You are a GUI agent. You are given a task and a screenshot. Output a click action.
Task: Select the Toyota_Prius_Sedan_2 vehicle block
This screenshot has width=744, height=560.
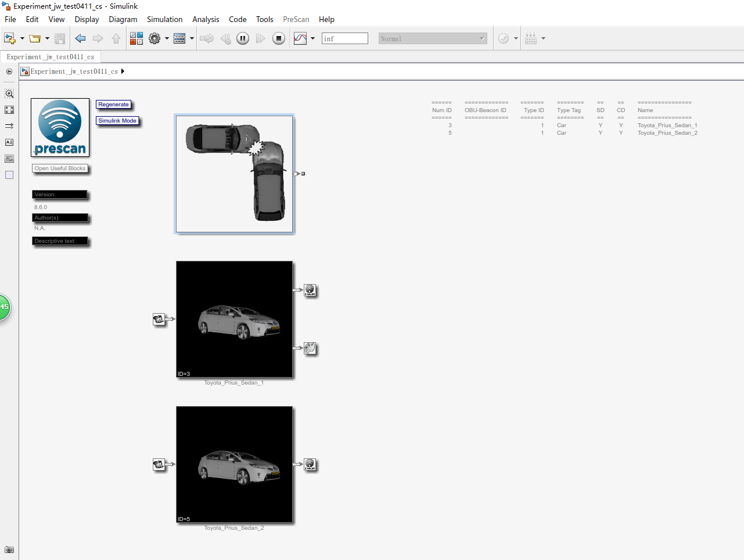click(x=235, y=465)
